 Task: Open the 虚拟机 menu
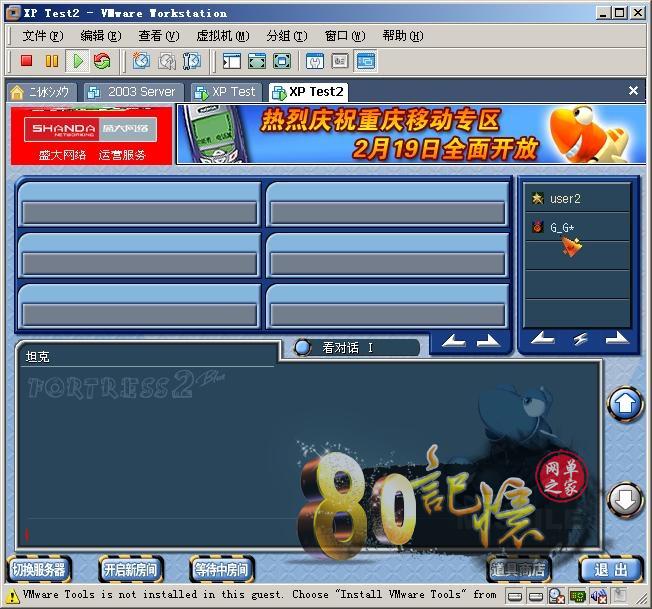tap(221, 36)
